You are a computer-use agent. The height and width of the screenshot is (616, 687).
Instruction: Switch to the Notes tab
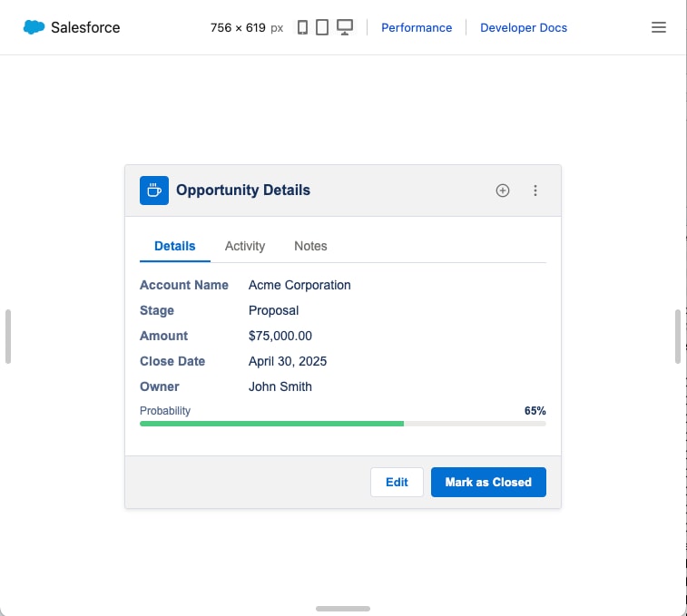pos(310,246)
